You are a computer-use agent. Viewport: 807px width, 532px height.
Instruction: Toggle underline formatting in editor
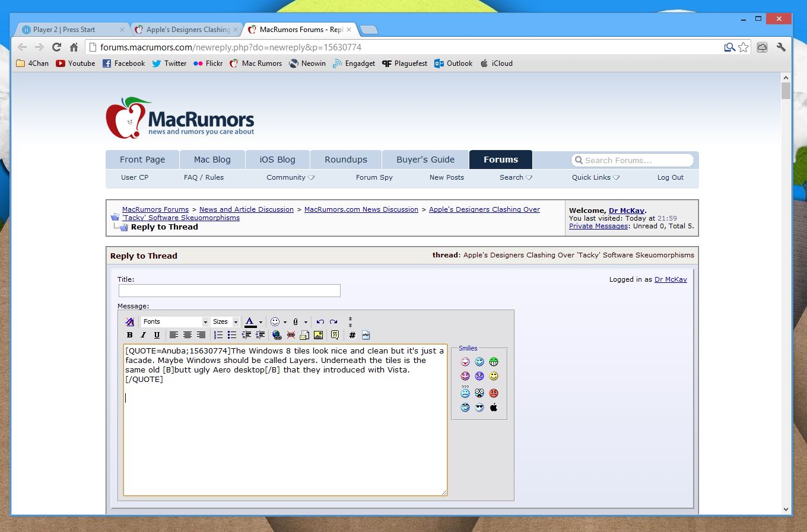(157, 335)
